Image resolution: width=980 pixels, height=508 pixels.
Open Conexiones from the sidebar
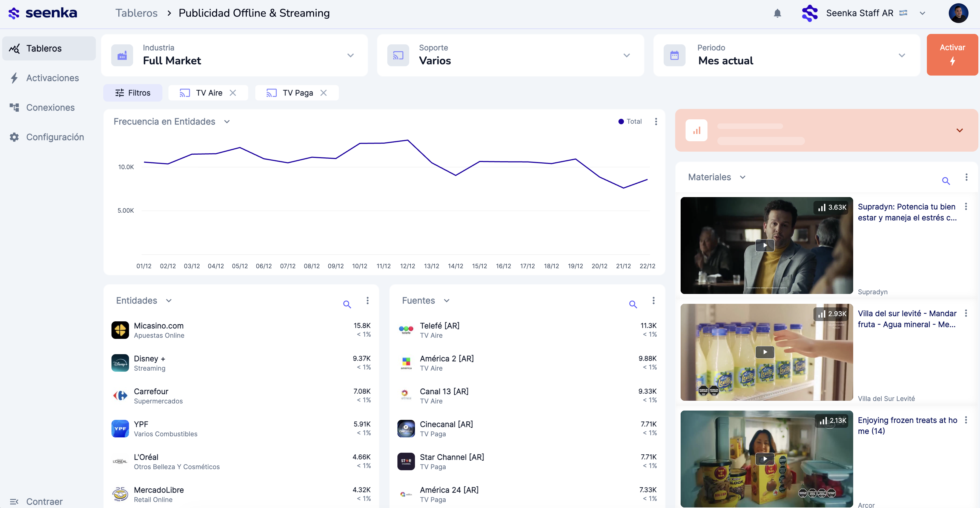pyautogui.click(x=51, y=107)
